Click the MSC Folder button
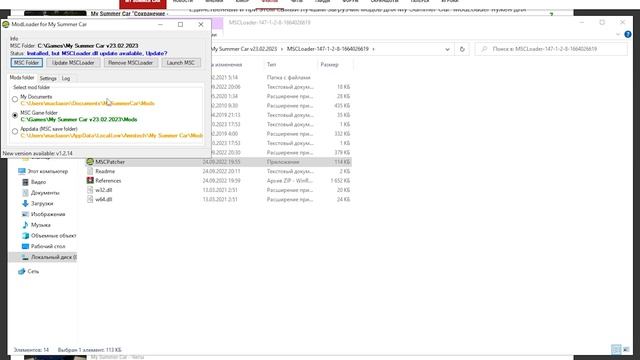This screenshot has width=640, height=360. coord(27,63)
